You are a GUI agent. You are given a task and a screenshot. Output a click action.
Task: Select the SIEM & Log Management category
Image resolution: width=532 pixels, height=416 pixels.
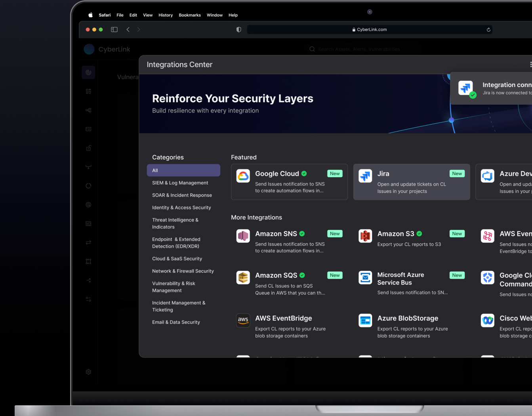pos(180,183)
